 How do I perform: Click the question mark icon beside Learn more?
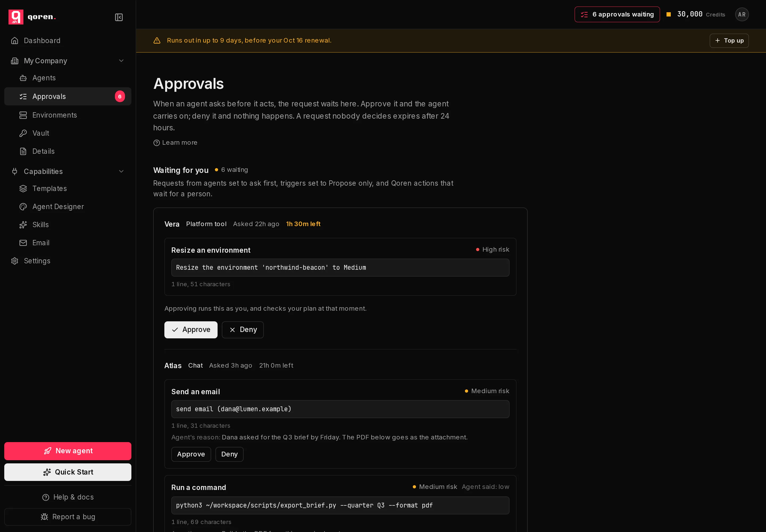pos(156,143)
